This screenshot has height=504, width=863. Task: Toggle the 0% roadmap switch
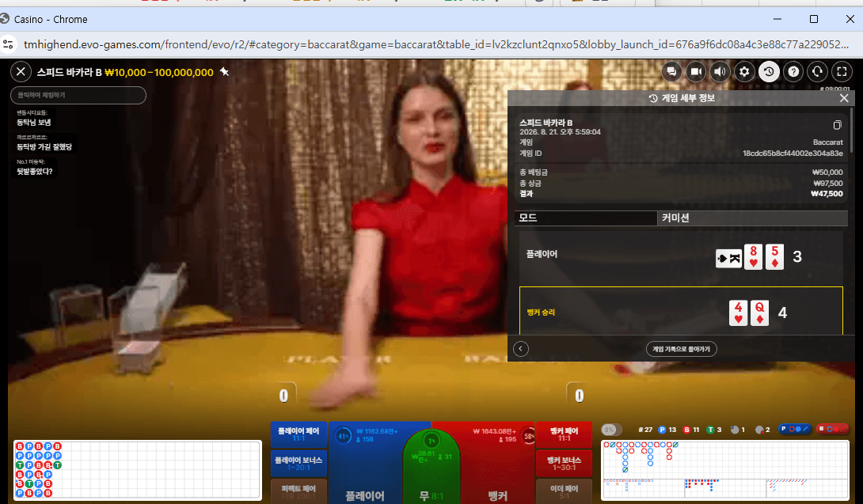(611, 430)
